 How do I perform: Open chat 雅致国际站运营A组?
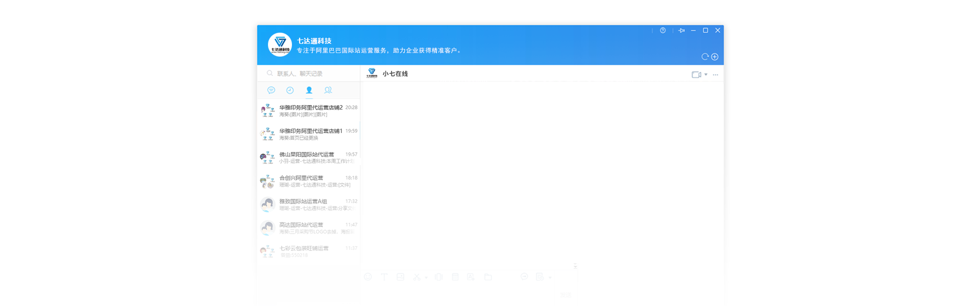point(309,205)
